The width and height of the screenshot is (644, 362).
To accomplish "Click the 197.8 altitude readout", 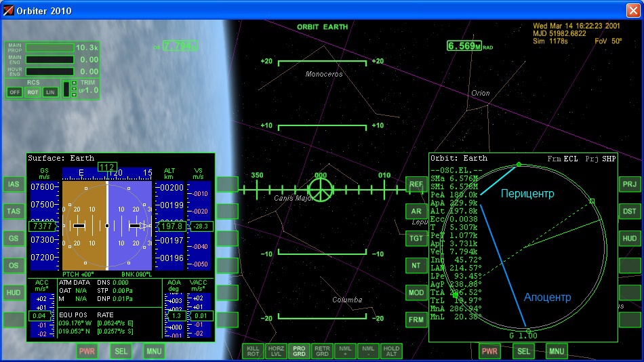I will 172,226.
